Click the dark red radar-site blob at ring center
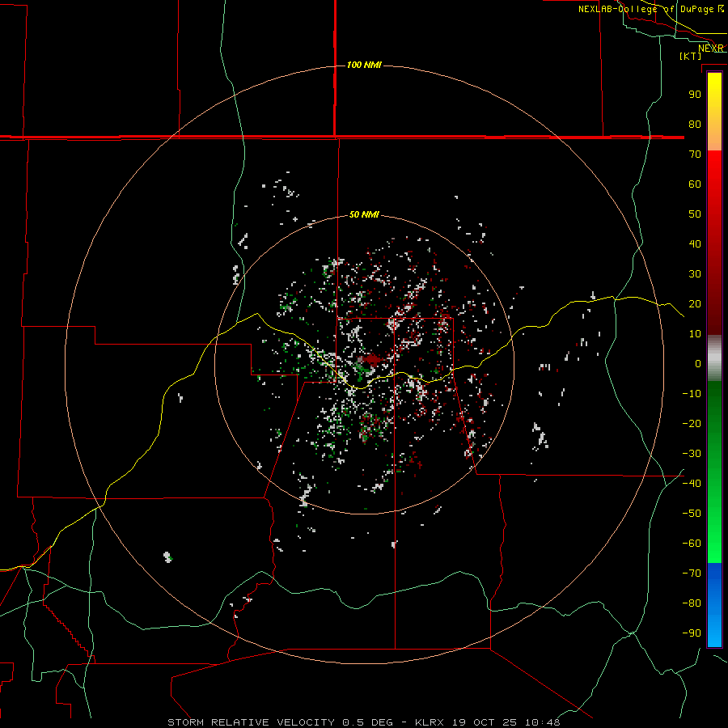The height and width of the screenshot is (728, 728). click(371, 360)
